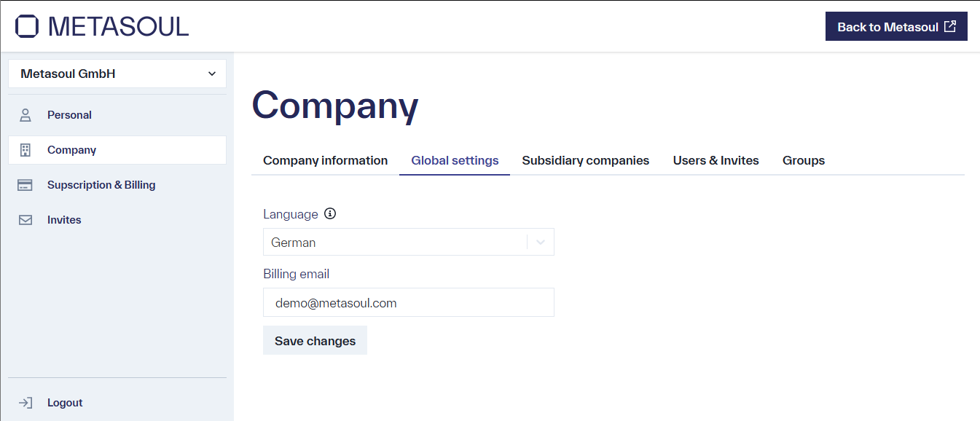
Task: Switch to the Company information tab
Action: tap(325, 160)
